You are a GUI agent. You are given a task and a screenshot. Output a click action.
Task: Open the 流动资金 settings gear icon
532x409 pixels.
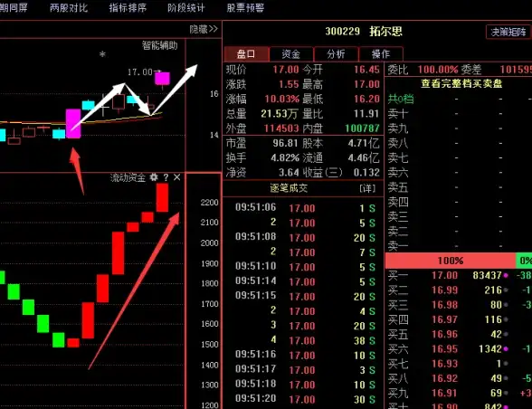(x=154, y=177)
